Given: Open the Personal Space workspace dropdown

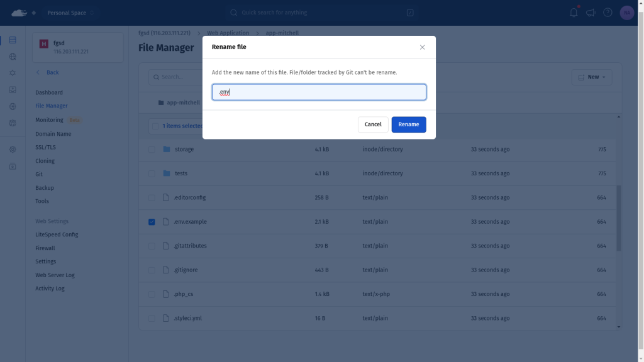Looking at the screenshot, I should coord(70,13).
